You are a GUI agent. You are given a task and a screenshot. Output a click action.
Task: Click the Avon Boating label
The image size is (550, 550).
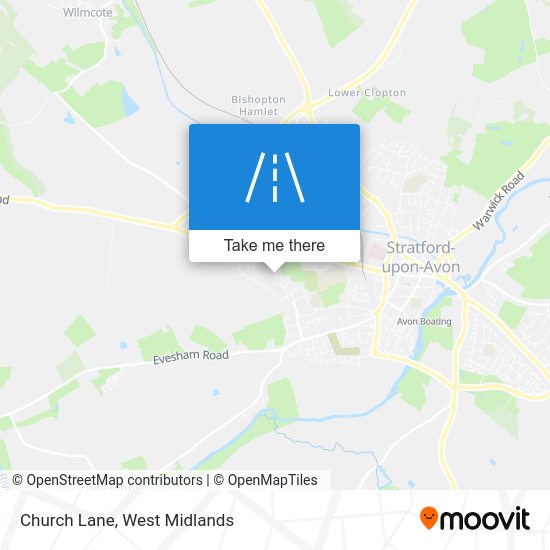click(424, 322)
